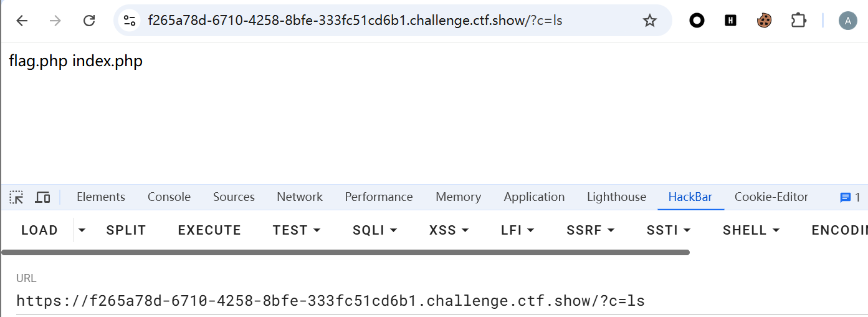Open the profile avatar menu
Viewport: 868px width, 317px height.
[847, 21]
